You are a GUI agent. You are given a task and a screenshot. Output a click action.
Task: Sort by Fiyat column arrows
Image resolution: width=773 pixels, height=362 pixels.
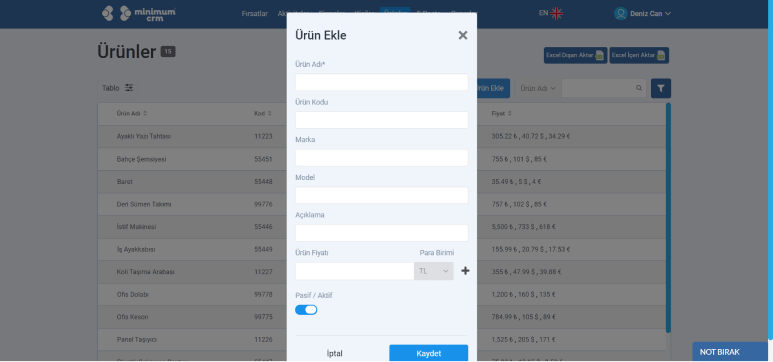coord(509,113)
